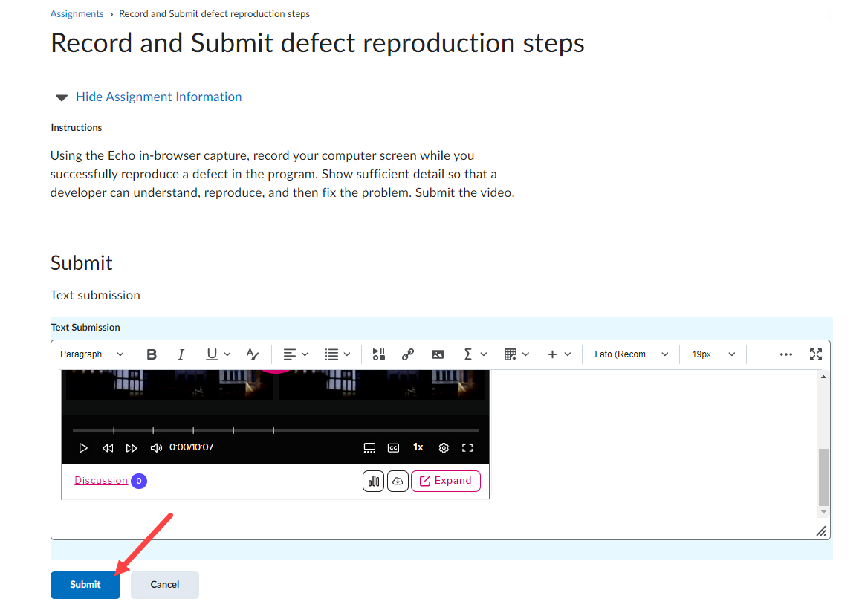Image resolution: width=862 pixels, height=616 pixels.
Task: Open the underline options dropdown arrow
Action: (x=227, y=354)
